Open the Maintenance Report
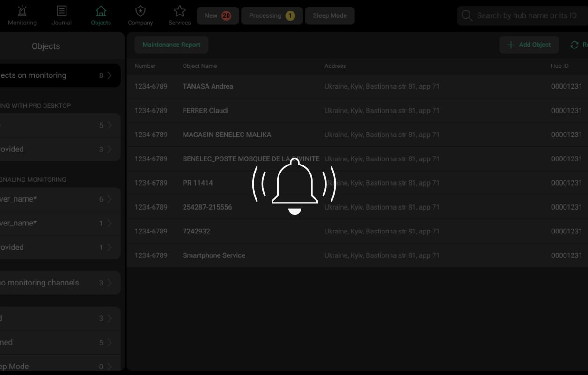Viewport: 588px width, 375px height. click(x=171, y=45)
